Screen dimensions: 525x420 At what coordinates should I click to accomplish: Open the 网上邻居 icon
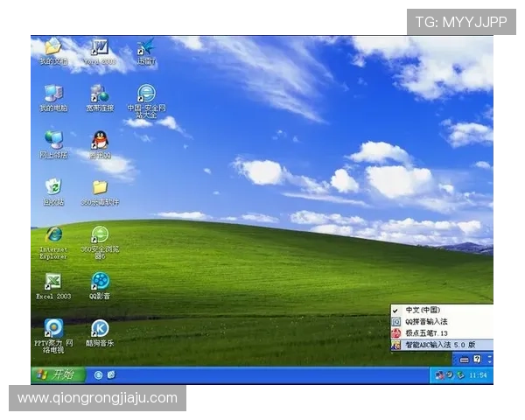coord(53,144)
